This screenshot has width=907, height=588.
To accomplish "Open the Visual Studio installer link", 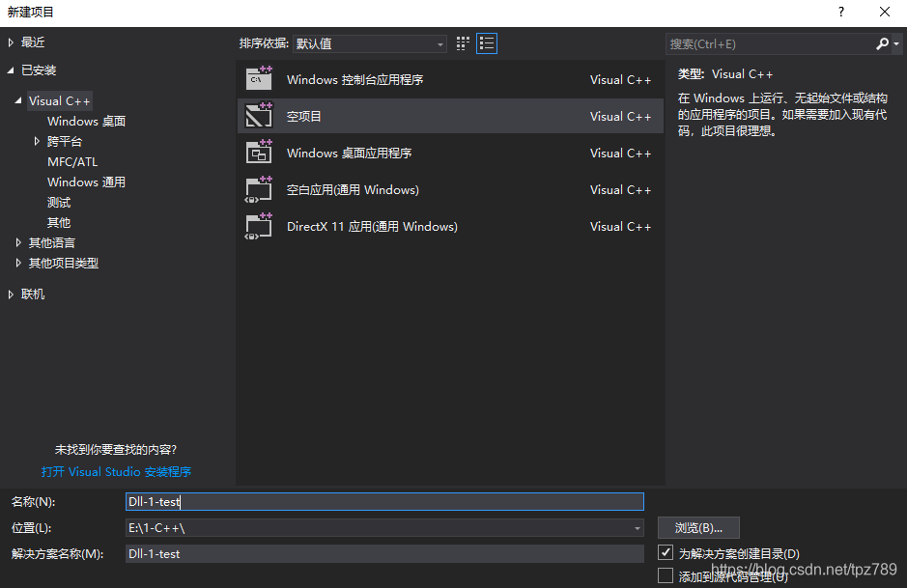I will 116,472.
